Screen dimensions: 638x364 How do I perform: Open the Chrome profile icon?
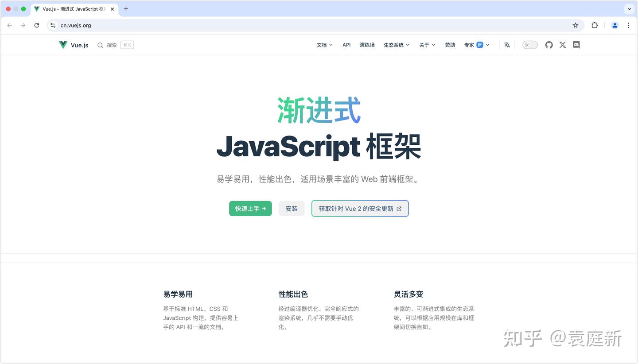point(615,25)
